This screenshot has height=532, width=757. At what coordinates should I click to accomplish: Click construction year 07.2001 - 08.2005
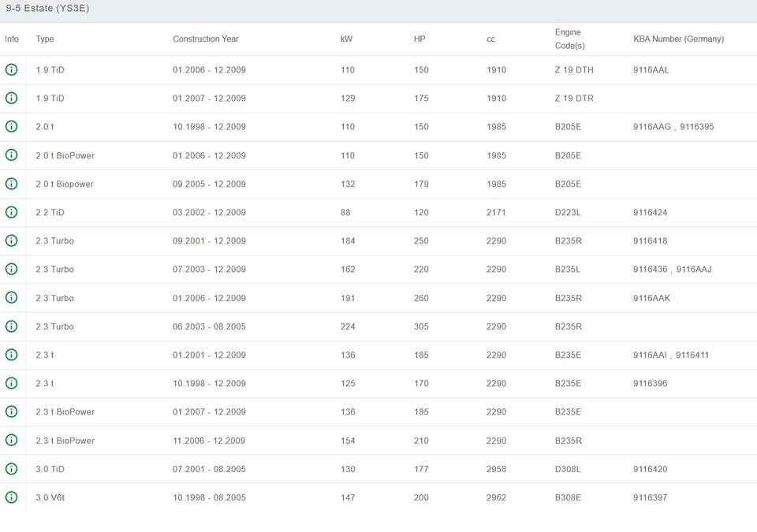209,469
